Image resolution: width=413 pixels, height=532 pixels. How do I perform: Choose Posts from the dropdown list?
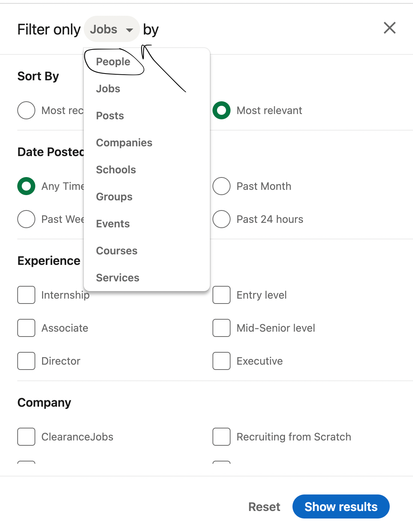coord(110,116)
